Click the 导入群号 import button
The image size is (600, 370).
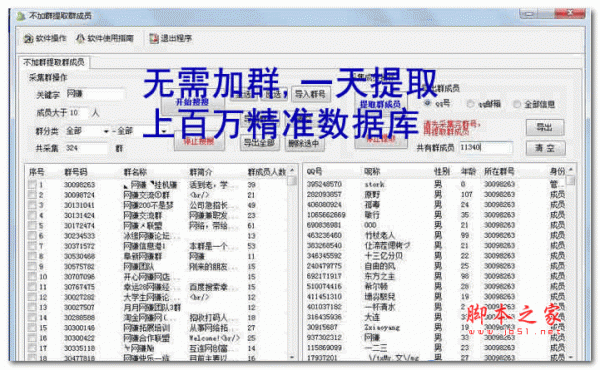pyautogui.click(x=310, y=94)
